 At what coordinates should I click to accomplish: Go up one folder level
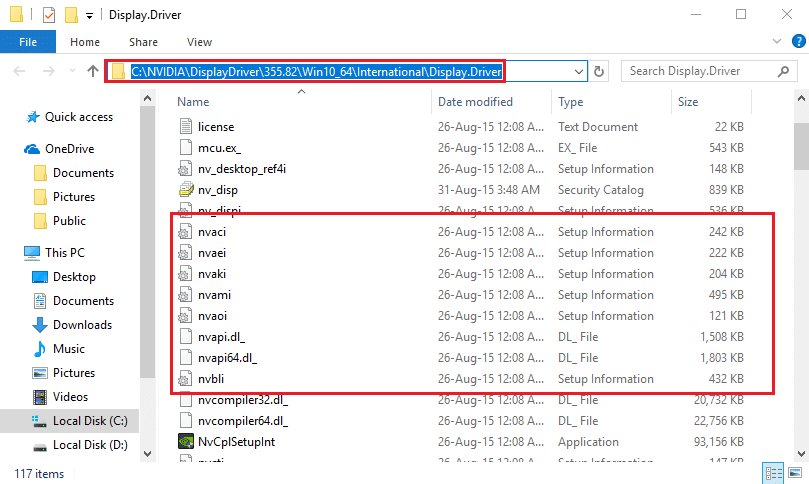93,71
